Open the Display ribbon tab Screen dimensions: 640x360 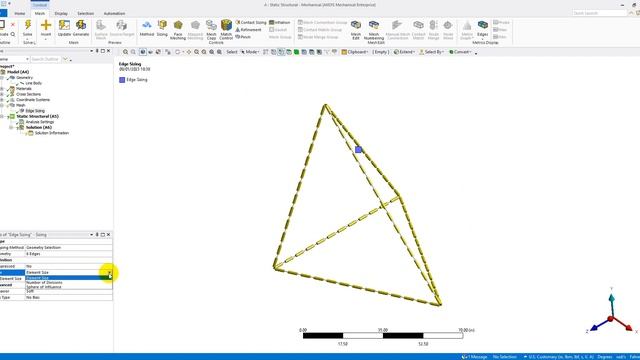pyautogui.click(x=61, y=13)
